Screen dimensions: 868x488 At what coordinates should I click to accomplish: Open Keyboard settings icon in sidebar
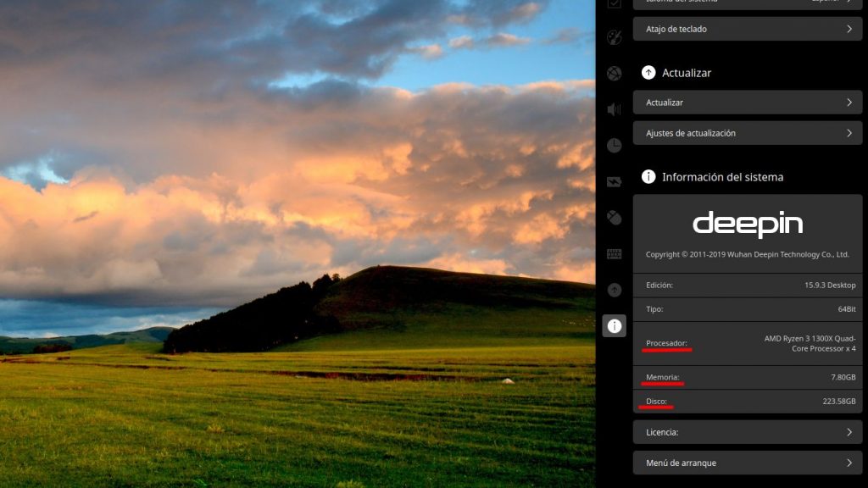coord(615,254)
